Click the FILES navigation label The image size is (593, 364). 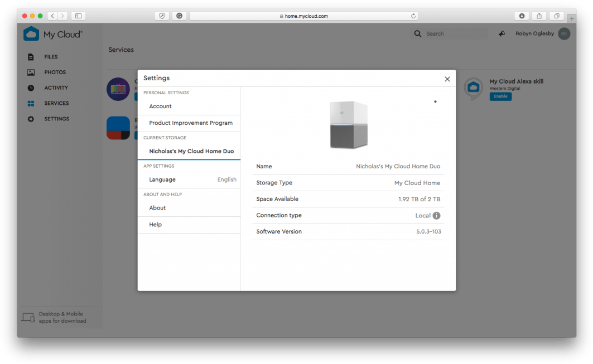[51, 57]
